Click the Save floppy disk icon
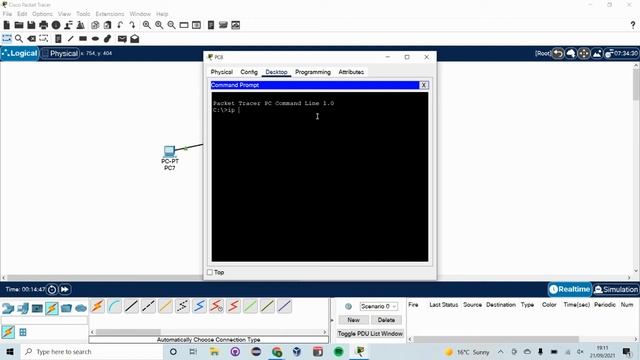Screen dimensions: 640x360 (x=31, y=25)
